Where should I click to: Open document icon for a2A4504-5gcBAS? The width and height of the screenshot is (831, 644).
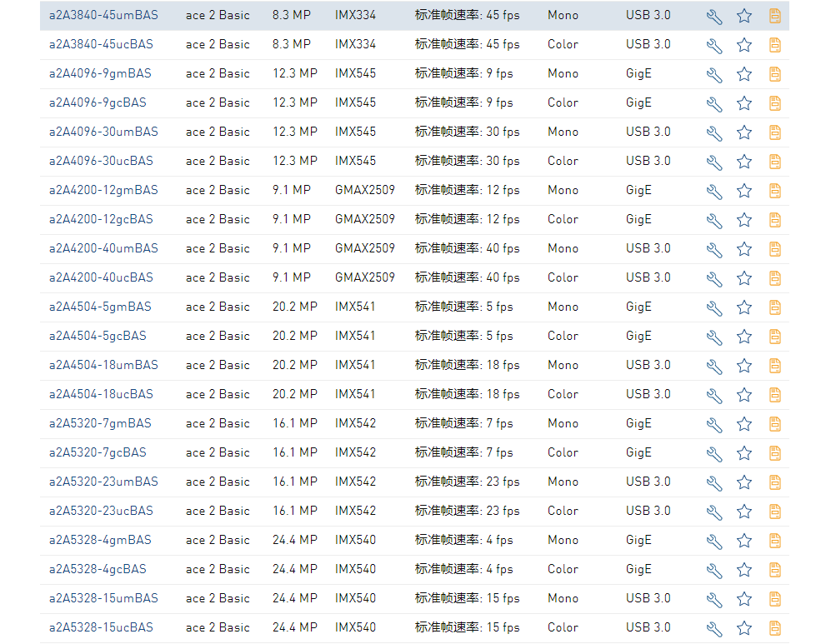coord(775,337)
